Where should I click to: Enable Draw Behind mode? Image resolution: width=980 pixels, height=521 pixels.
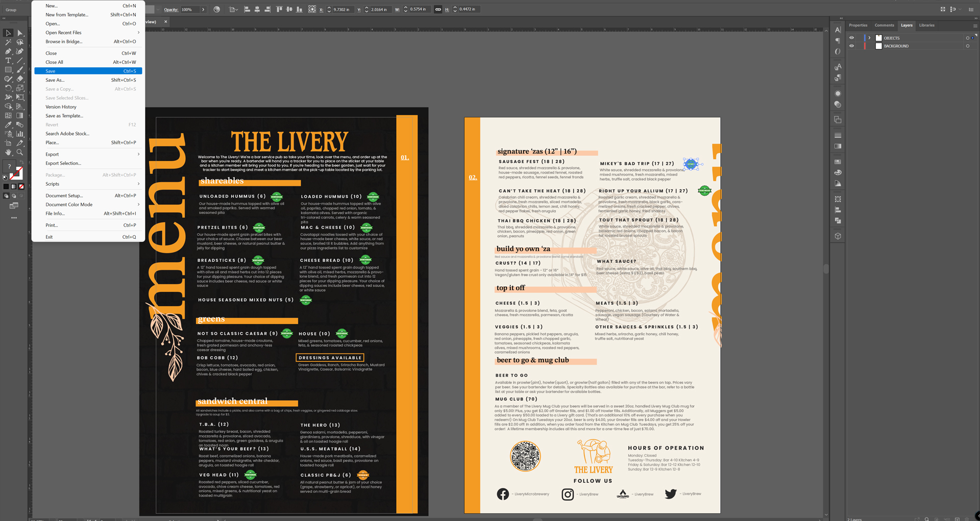click(x=14, y=196)
